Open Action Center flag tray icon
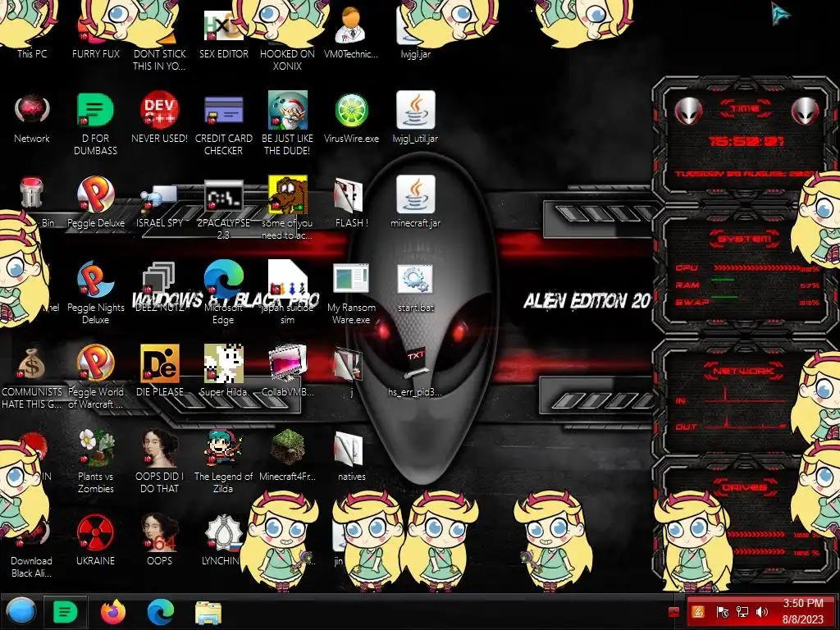Viewport: 840px width, 630px height. click(722, 612)
